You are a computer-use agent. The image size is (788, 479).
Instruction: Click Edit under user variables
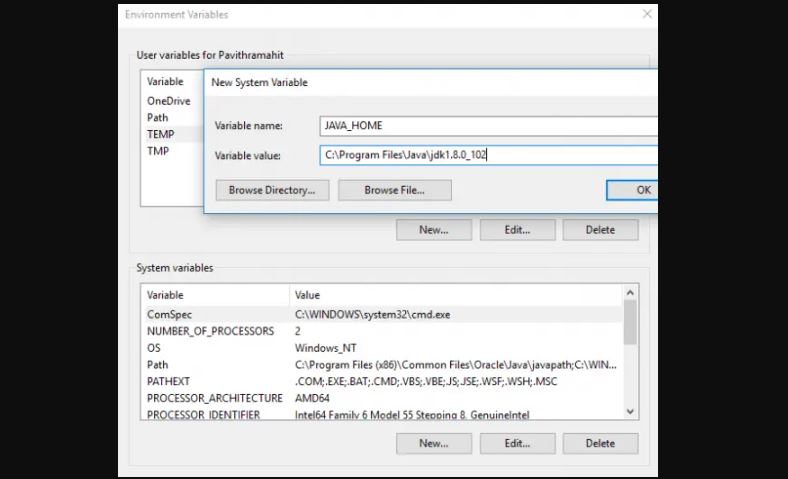518,230
